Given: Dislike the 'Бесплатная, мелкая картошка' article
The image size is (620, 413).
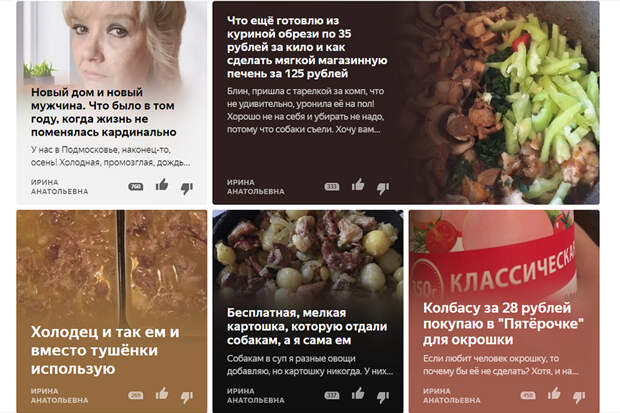Looking at the screenshot, I should 383,397.
